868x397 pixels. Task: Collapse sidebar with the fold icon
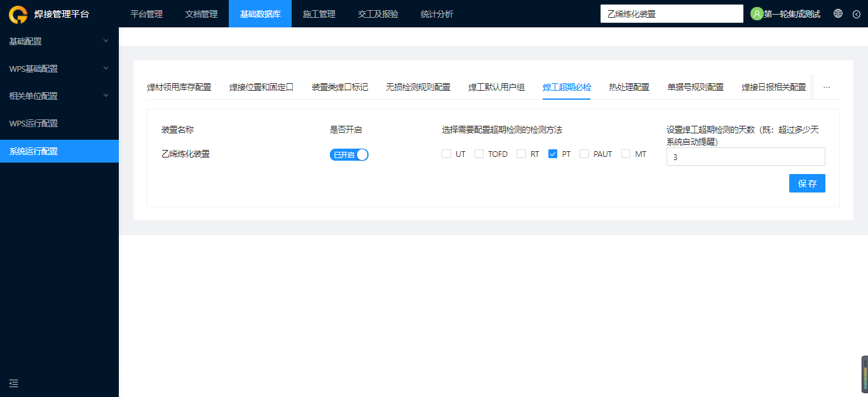pyautogui.click(x=14, y=383)
